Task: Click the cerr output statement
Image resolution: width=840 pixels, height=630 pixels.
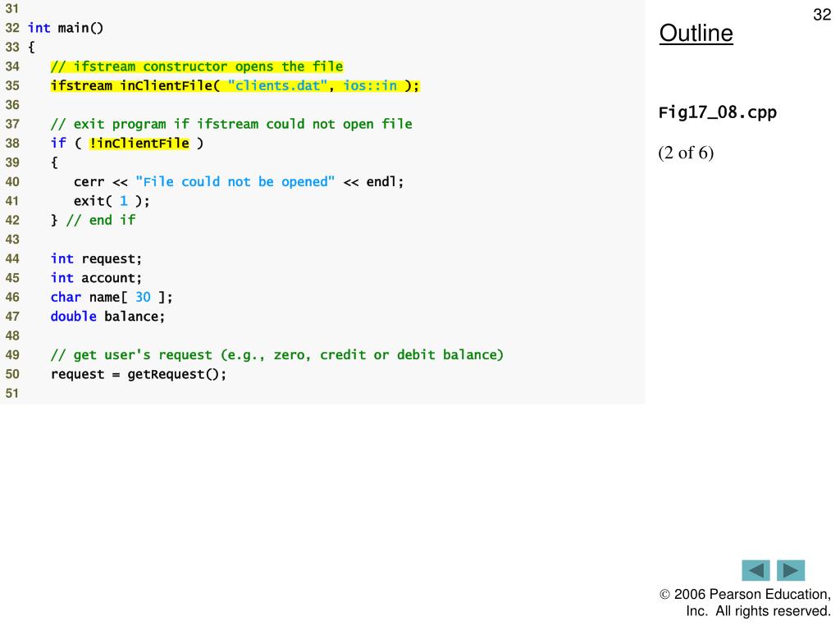Action: [239, 182]
